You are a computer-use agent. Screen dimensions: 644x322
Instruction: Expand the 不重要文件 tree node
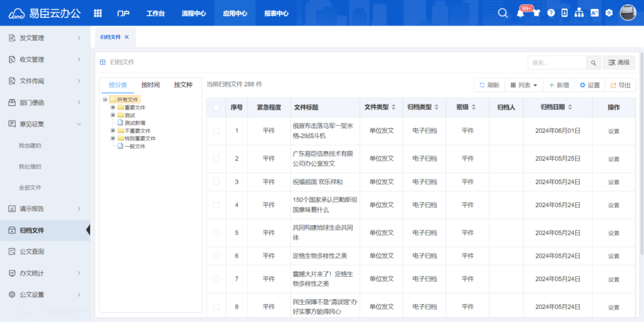(x=113, y=131)
